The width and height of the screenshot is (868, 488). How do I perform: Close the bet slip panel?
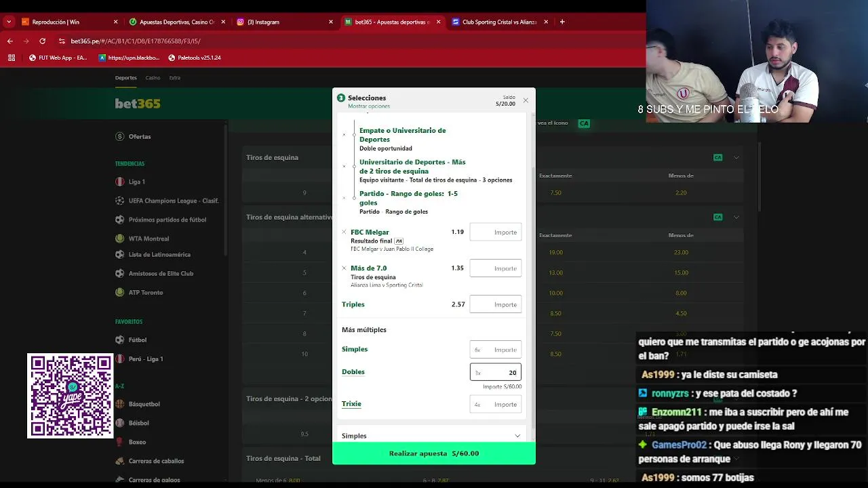pos(526,100)
